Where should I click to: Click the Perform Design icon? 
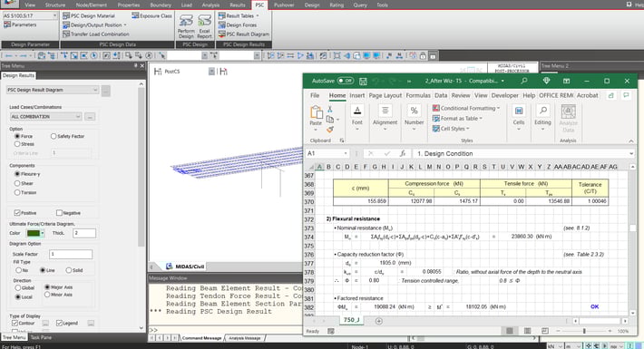[x=186, y=26]
